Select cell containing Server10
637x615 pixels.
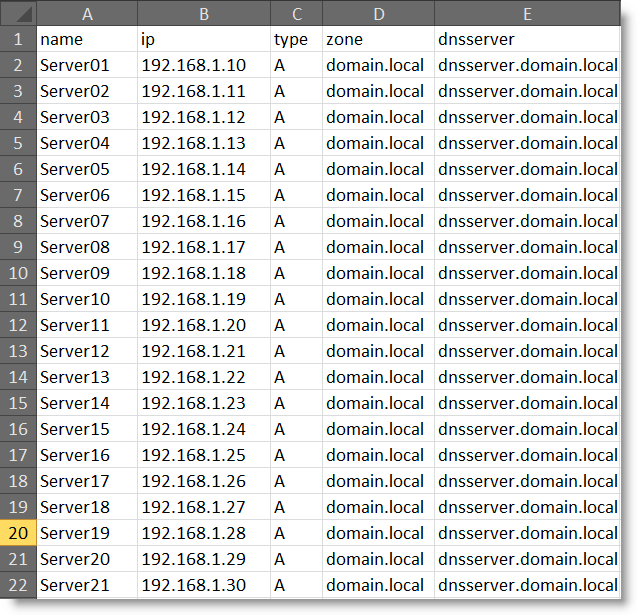pos(87,299)
